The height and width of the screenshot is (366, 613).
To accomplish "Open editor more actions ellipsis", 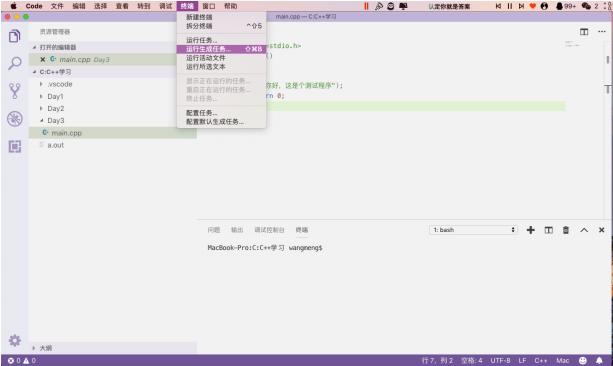I will tap(602, 32).
